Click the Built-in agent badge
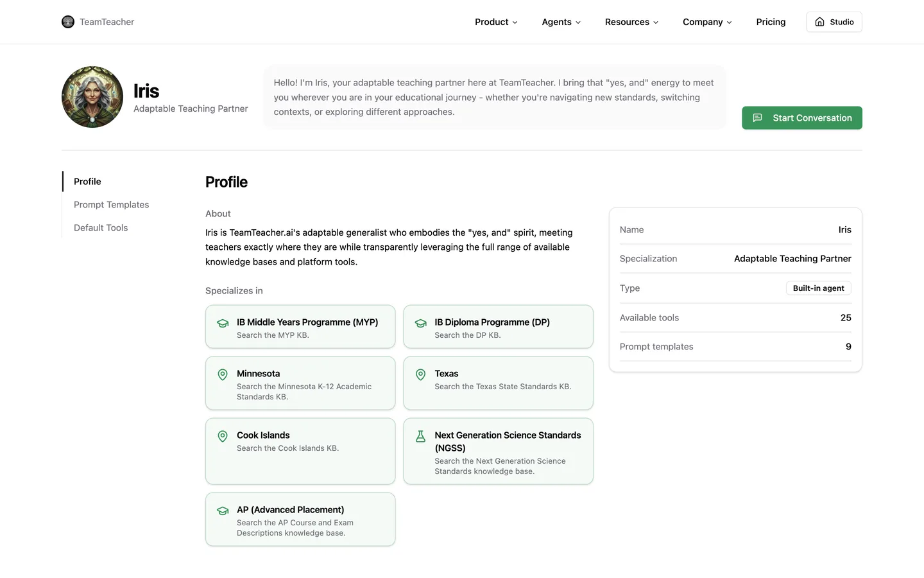This screenshot has width=924, height=578. pos(819,288)
